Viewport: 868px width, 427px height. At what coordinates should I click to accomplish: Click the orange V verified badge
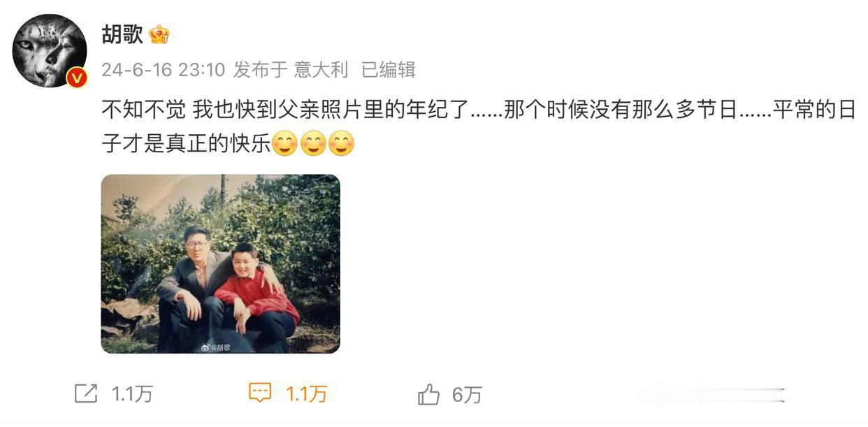click(76, 78)
